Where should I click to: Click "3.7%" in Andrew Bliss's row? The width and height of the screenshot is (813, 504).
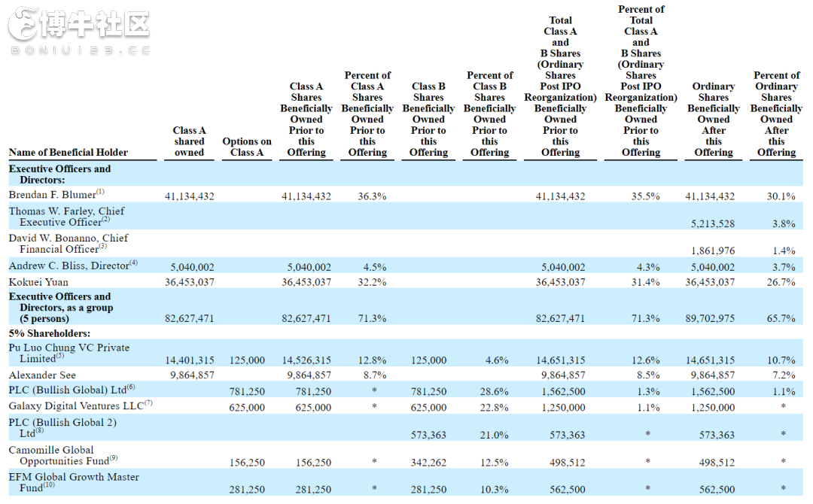click(x=784, y=267)
